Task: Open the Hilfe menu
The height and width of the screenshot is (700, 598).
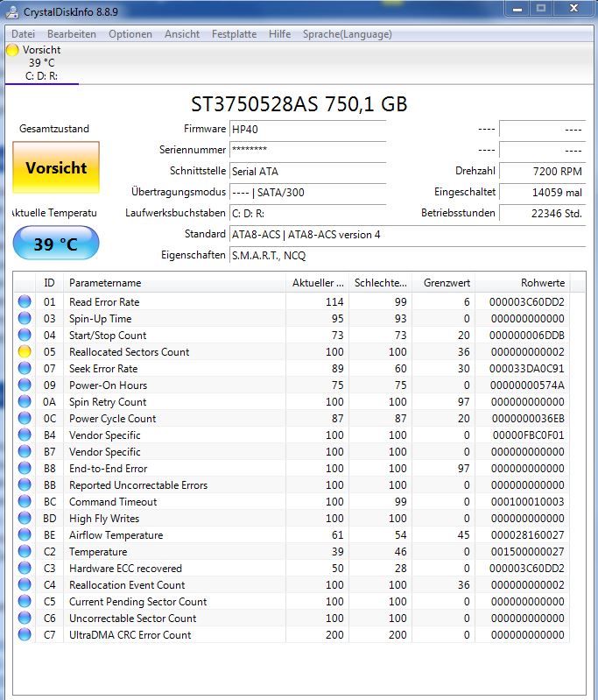Action: [x=280, y=34]
